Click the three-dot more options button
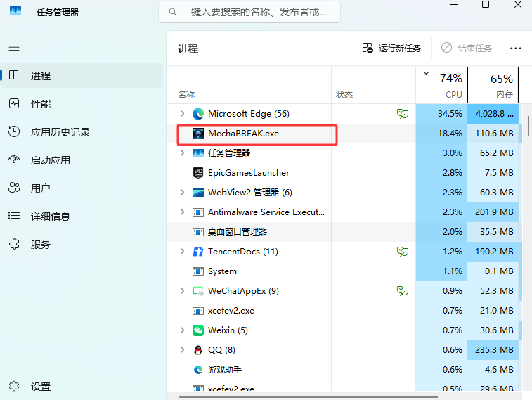532x400 pixels. [x=516, y=49]
